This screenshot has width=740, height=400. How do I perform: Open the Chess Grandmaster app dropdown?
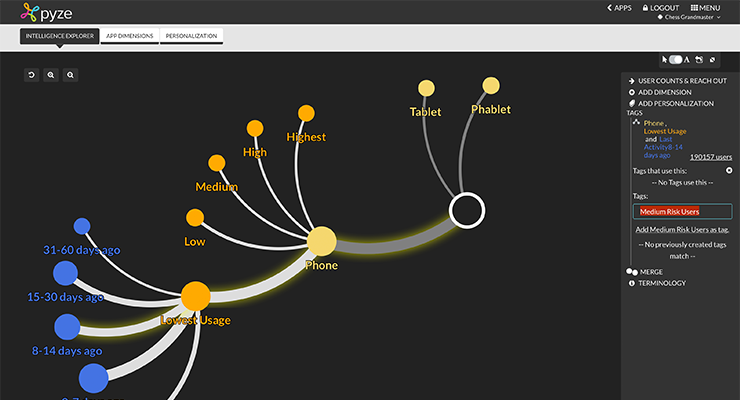click(x=690, y=17)
